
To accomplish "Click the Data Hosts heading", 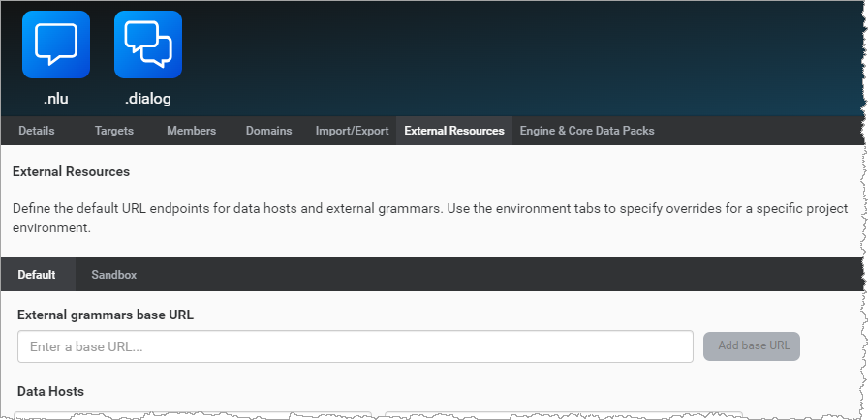I will (x=50, y=392).
